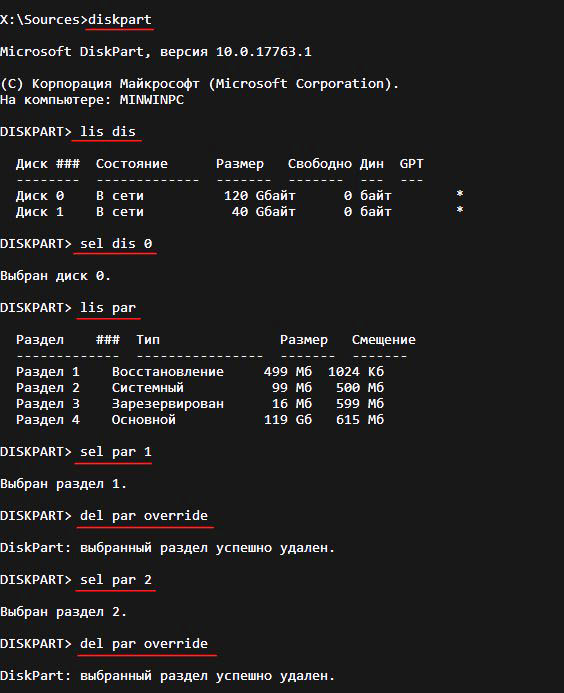Screen dimensions: 564x693
Task: Select the Диск 0 row
Action: coord(240,195)
